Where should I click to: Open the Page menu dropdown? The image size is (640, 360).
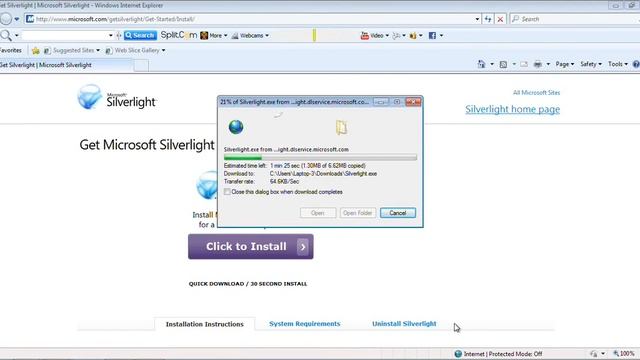pyautogui.click(x=564, y=64)
